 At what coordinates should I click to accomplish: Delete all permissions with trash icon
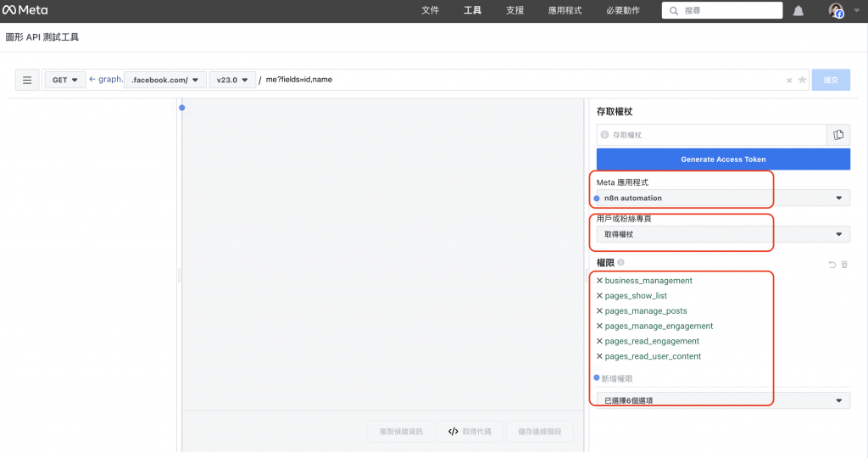[x=844, y=265]
